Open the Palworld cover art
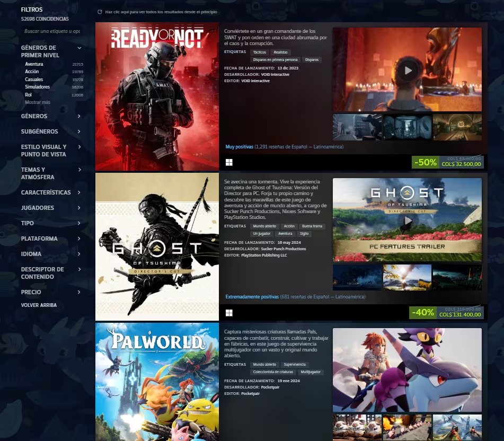Viewport: 504px width, 441px height. tap(157, 382)
